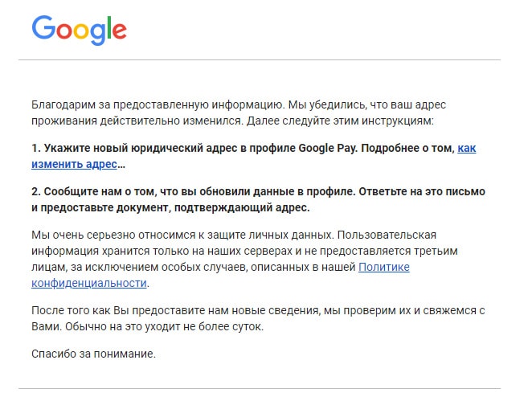Click the red letter e in the Google logo
This screenshot has height=397, width=532.
click(119, 31)
